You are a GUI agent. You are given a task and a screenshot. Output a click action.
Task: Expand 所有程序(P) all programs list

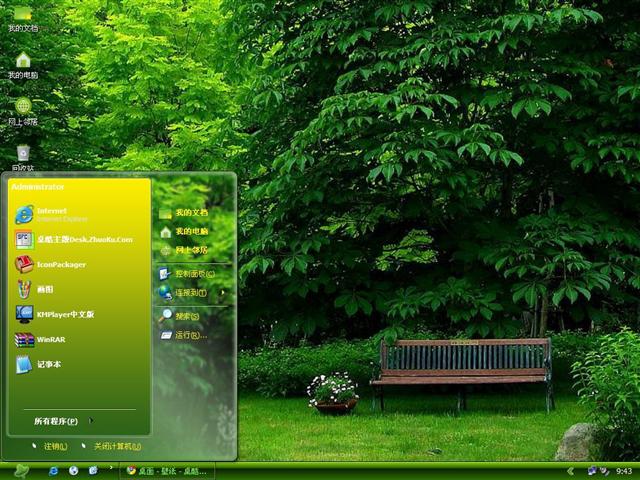point(63,421)
